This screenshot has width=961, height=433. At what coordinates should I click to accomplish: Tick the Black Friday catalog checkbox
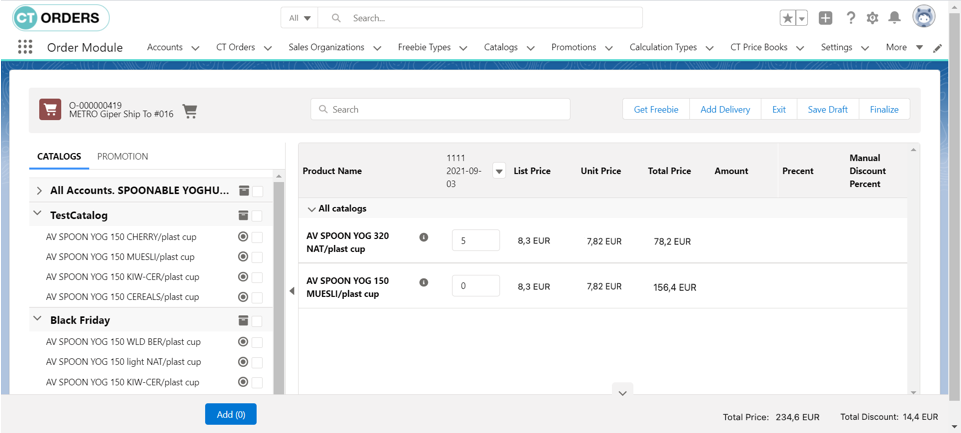pos(257,321)
